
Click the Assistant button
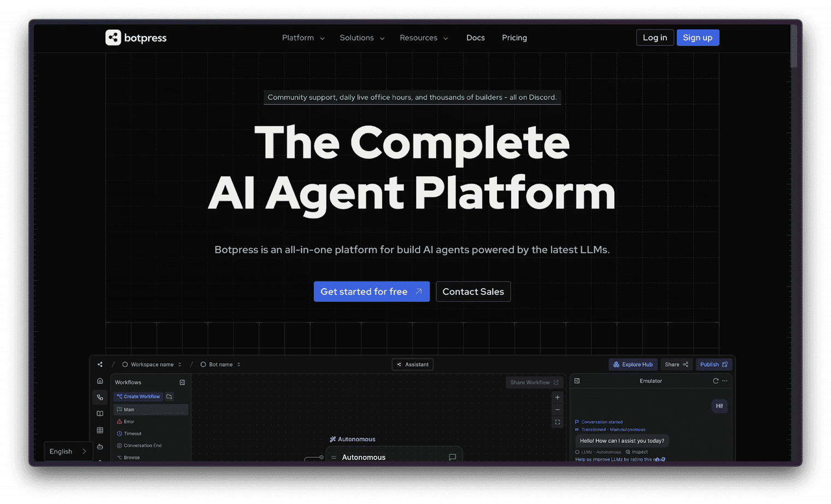click(412, 364)
